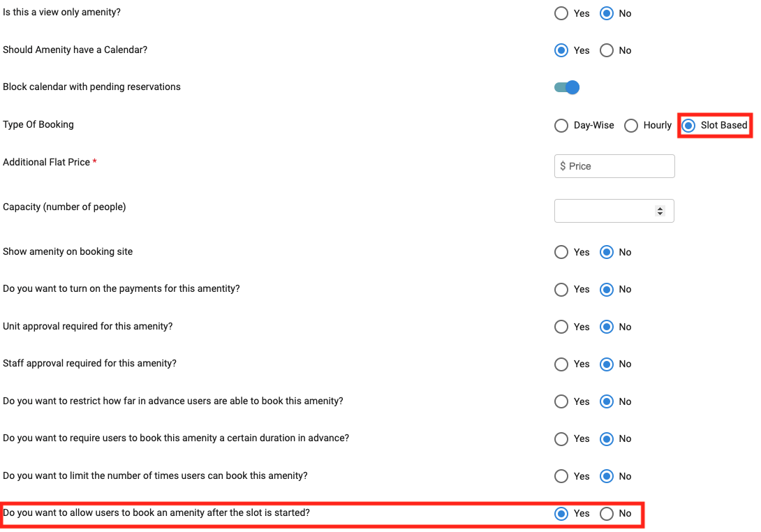Image resolution: width=761 pixels, height=532 pixels.
Task: Select Yes to require booking duration in advance
Action: click(x=561, y=438)
